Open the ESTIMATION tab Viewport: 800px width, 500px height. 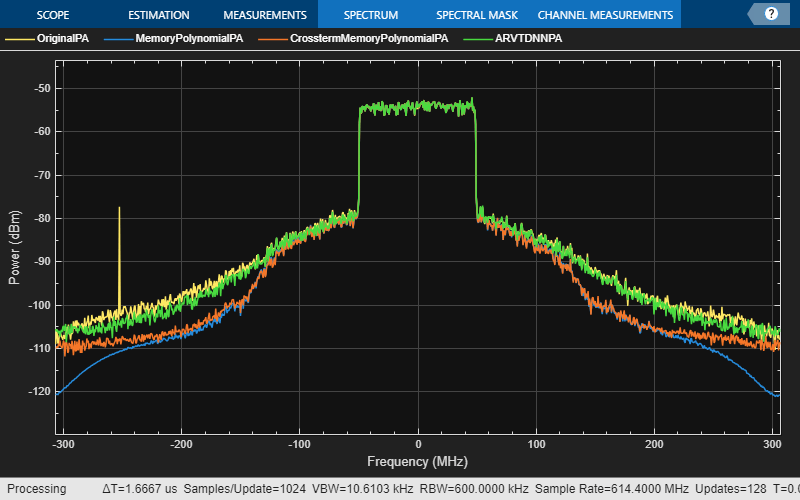coord(159,15)
